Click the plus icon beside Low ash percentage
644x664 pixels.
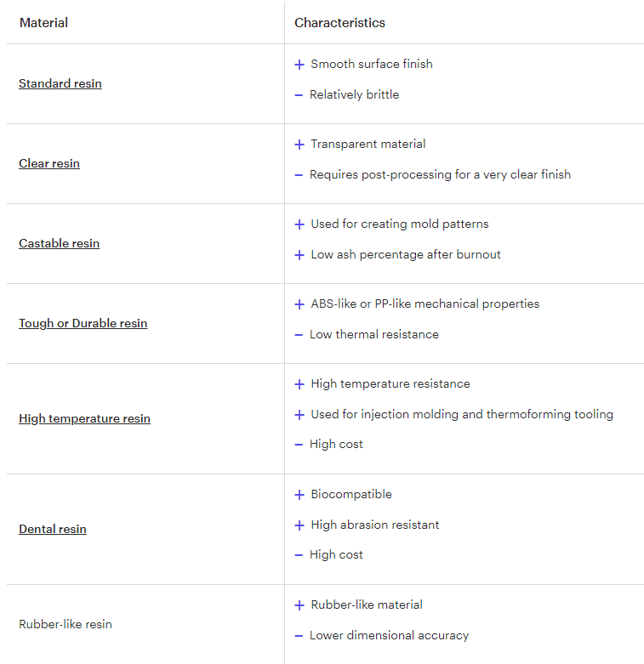[x=299, y=255]
